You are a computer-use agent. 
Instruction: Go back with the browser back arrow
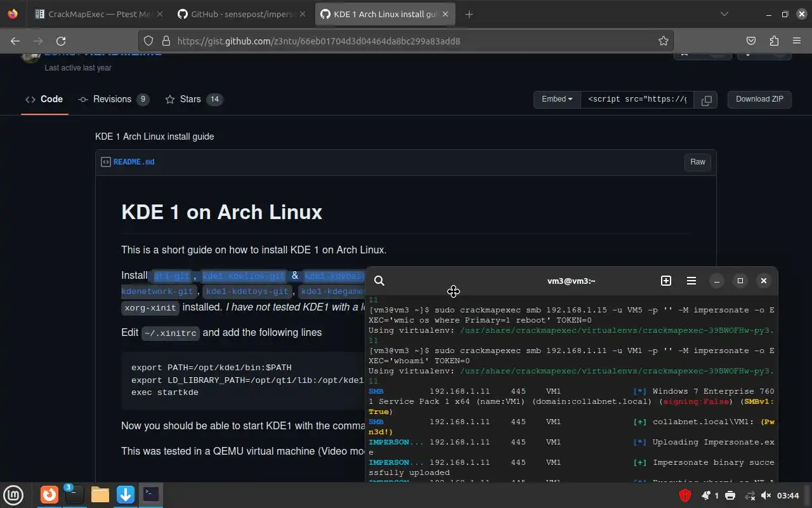pyautogui.click(x=15, y=41)
